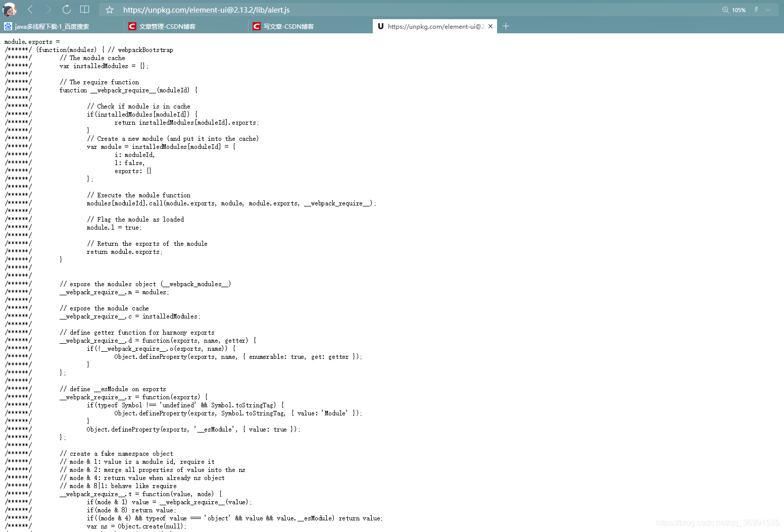Click '// mode & 4: return value' comment
The height and width of the screenshot is (532, 784).
[x=142, y=478]
